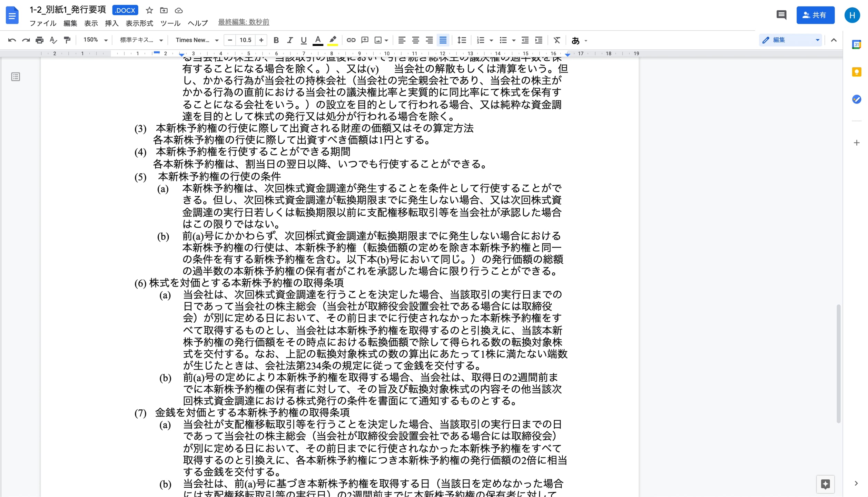Click the add comment icon in toolbar
868x497 pixels.
pyautogui.click(x=365, y=40)
